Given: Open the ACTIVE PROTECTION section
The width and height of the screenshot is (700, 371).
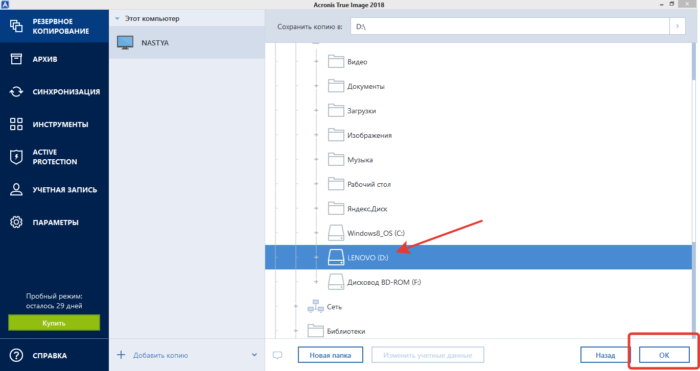Looking at the screenshot, I should (x=55, y=157).
